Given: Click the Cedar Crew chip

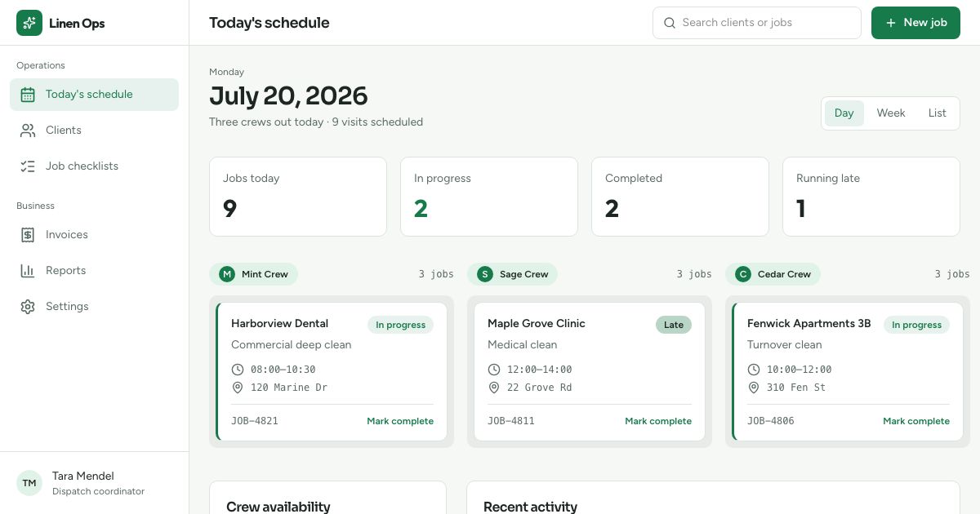Looking at the screenshot, I should pos(773,274).
